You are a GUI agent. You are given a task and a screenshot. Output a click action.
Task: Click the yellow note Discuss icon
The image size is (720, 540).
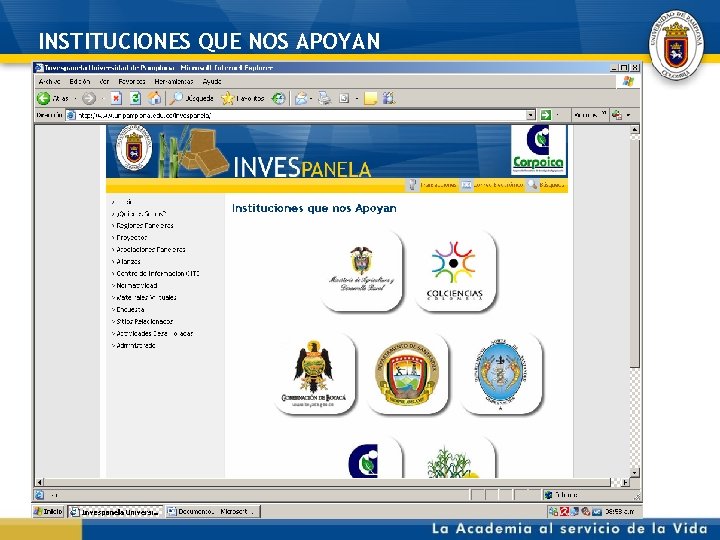(x=370, y=98)
